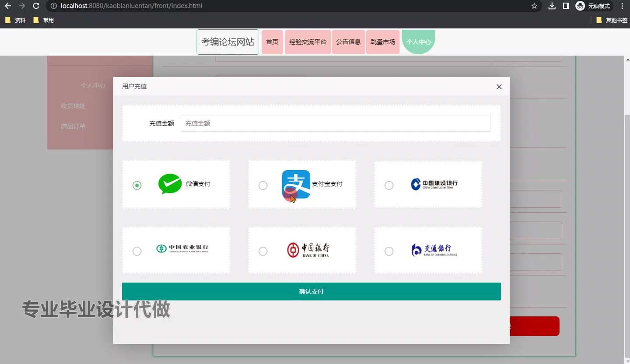Click the 充值金额 field label
The image size is (630, 364).
(x=161, y=123)
